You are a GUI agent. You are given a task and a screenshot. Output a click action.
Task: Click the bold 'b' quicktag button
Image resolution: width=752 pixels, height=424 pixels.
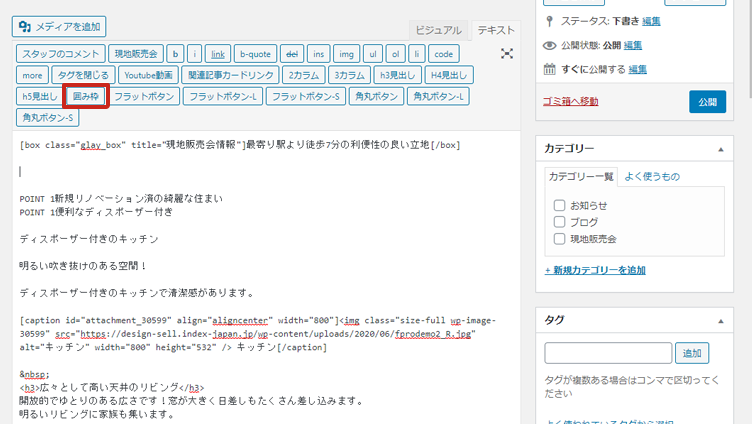[x=175, y=54]
